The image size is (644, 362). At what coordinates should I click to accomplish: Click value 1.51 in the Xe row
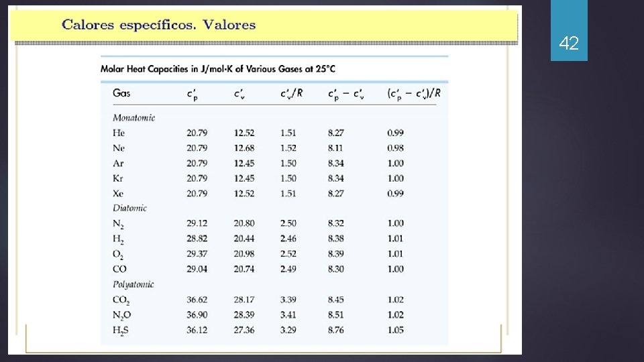click(x=288, y=194)
